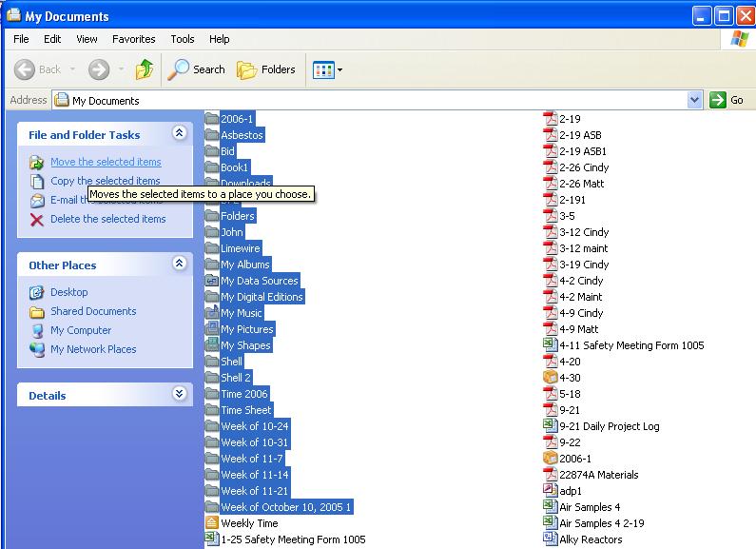Select the Air Samples 4 2-19 file
The height and width of the screenshot is (549, 756).
coord(602,523)
